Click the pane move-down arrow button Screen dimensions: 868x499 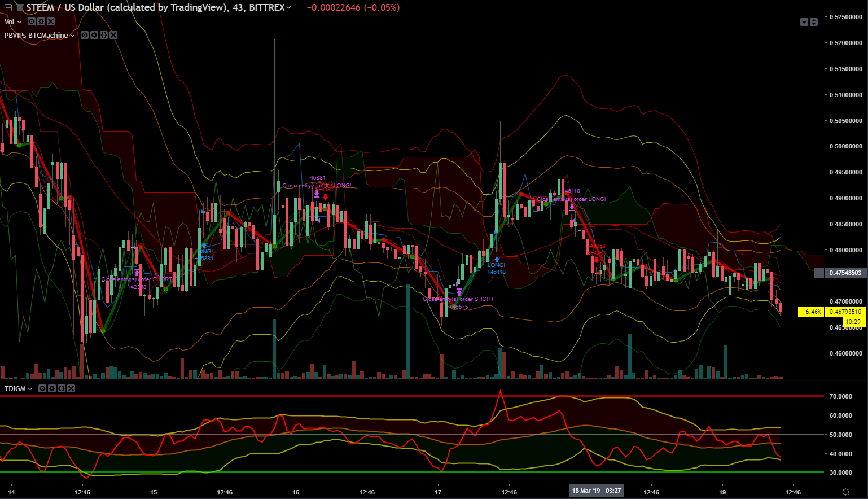click(804, 22)
